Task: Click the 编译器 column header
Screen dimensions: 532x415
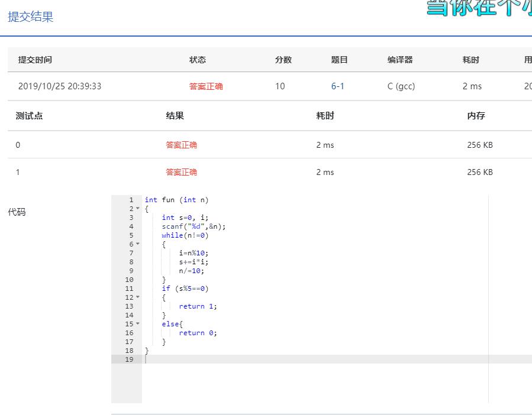Action: [x=400, y=60]
